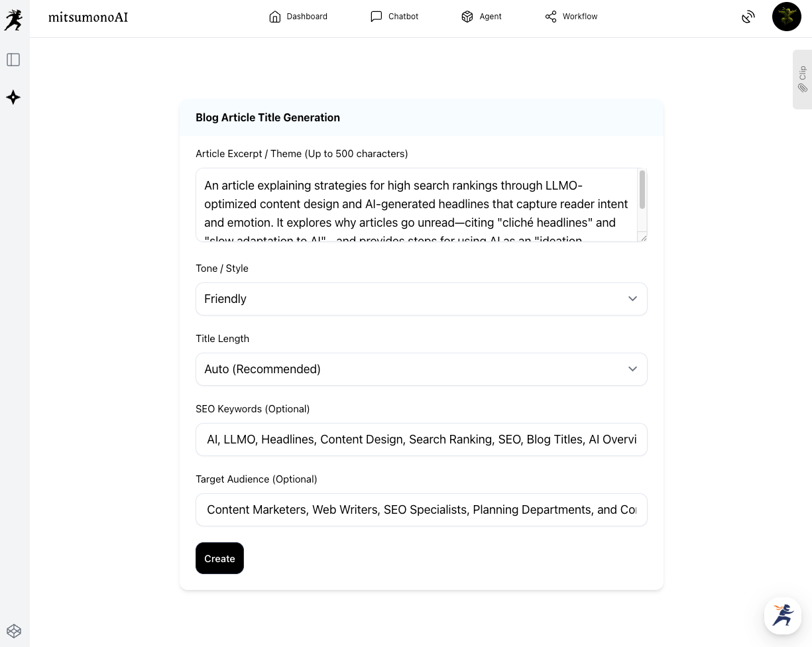Focus the Article Excerpt / Theme textarea

pyautogui.click(x=416, y=204)
